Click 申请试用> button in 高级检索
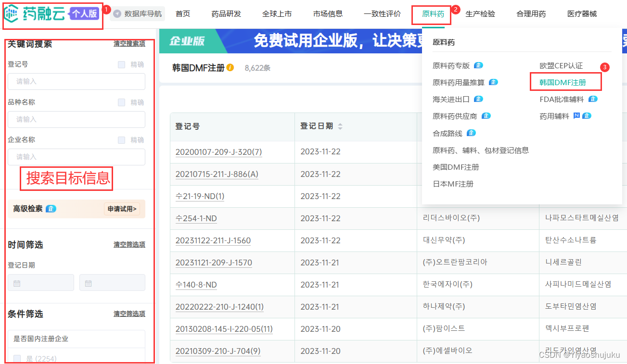Screen dimensions: 627x364 [122, 209]
